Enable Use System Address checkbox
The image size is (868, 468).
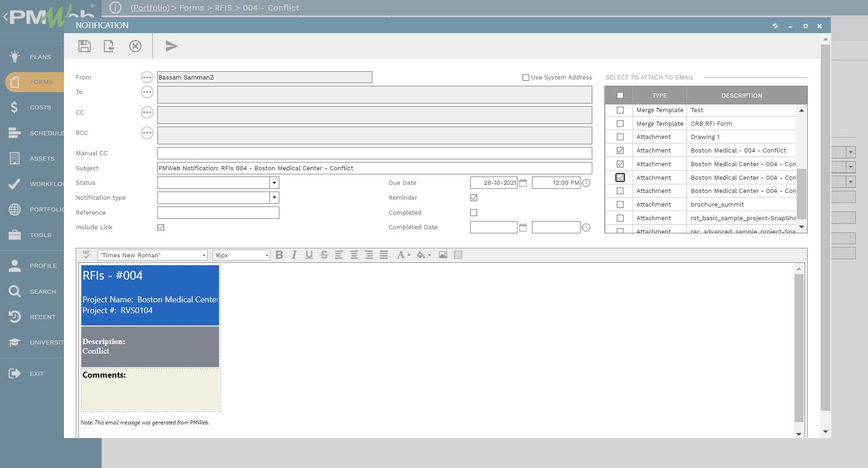(526, 78)
